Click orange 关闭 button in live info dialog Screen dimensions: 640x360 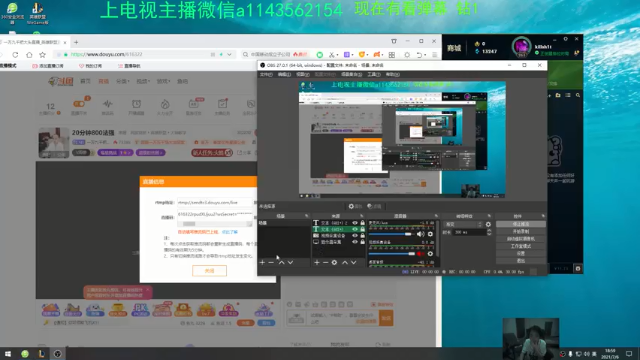(209, 271)
